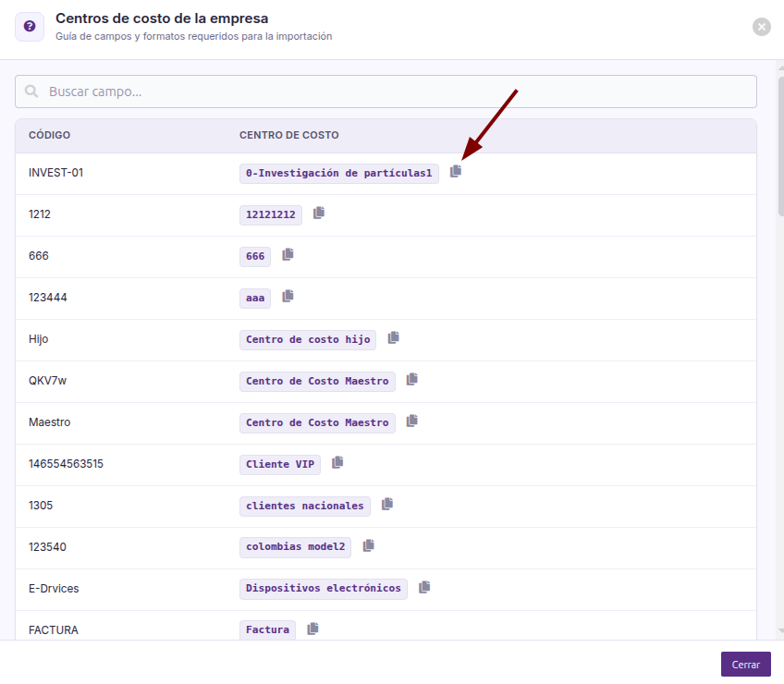Image resolution: width=784 pixels, height=684 pixels.
Task: Copy the aaa cost center name
Action: (x=288, y=296)
